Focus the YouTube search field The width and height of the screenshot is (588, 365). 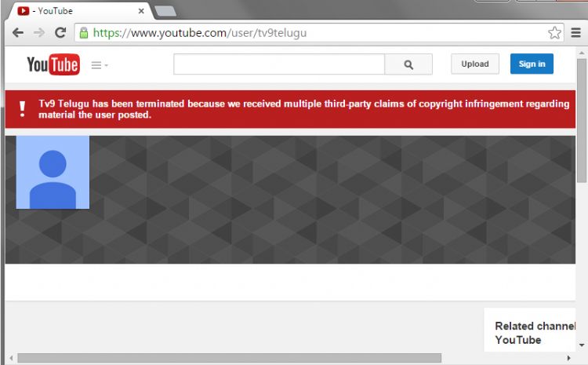pyautogui.click(x=278, y=64)
